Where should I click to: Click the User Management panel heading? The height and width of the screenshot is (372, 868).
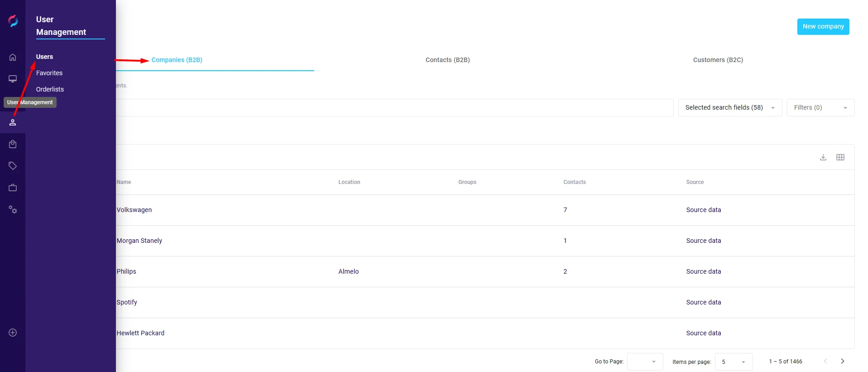pos(61,26)
